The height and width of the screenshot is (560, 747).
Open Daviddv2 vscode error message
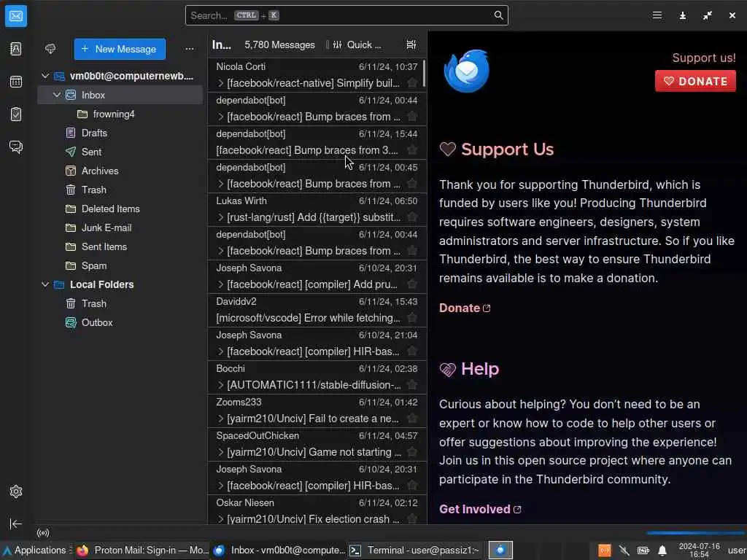[x=317, y=310]
